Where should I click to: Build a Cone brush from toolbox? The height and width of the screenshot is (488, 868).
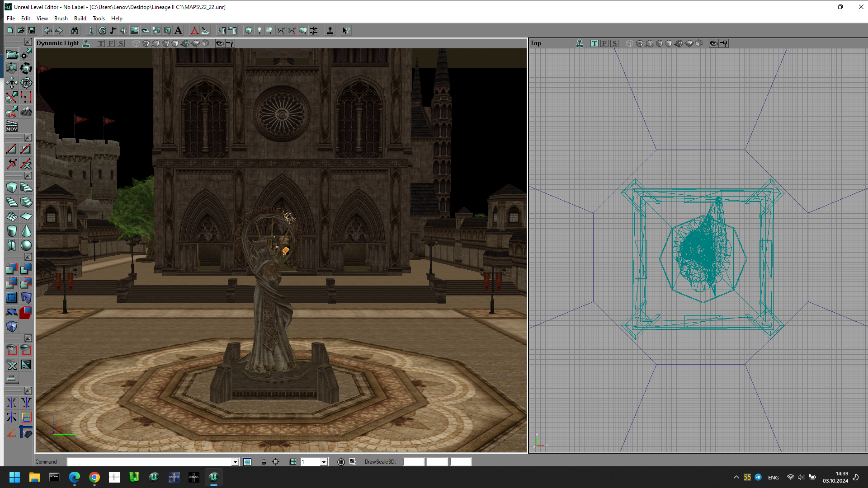(26, 231)
